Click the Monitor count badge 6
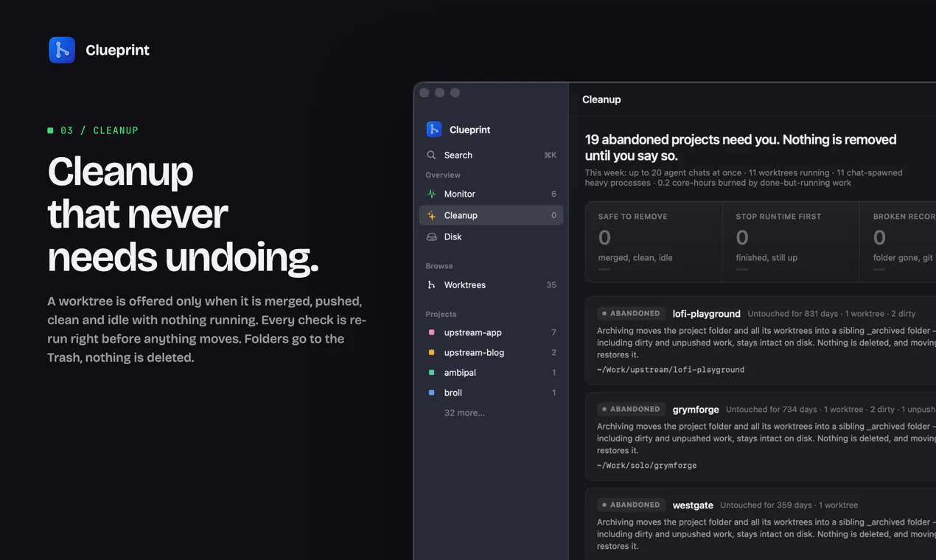The width and height of the screenshot is (936, 560). pos(553,194)
